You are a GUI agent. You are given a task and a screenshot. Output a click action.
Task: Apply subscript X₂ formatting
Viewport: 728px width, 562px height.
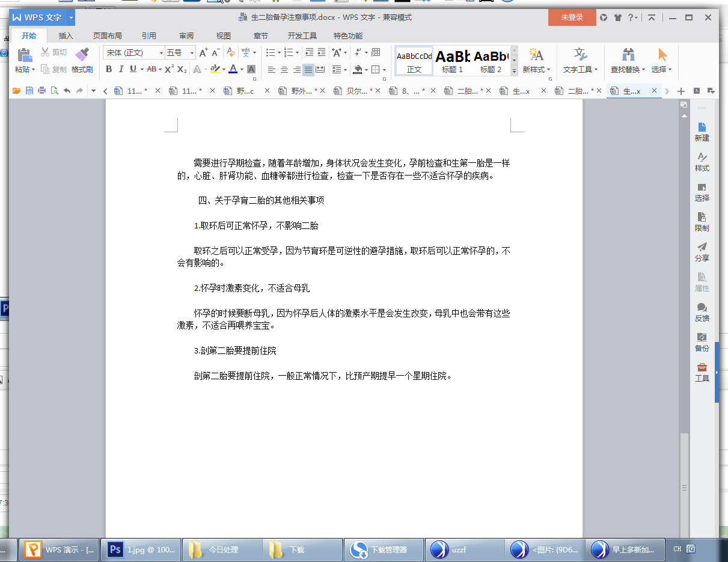click(x=182, y=69)
